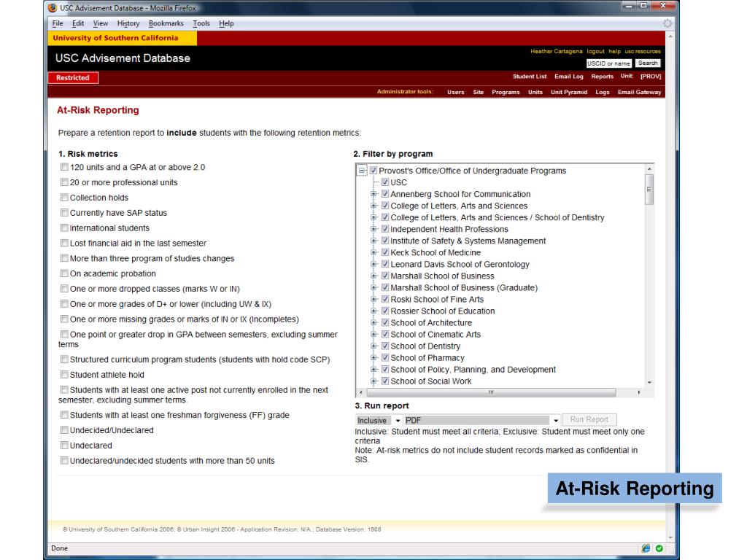Expand School of Cinematic Arts node
Viewport: 747px width, 560px height.
click(374, 334)
